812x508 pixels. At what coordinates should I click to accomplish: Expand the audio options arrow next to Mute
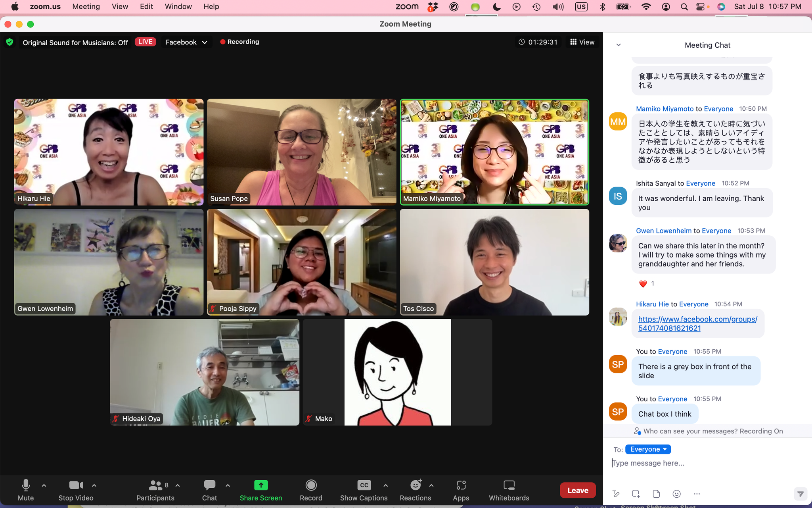(x=44, y=485)
